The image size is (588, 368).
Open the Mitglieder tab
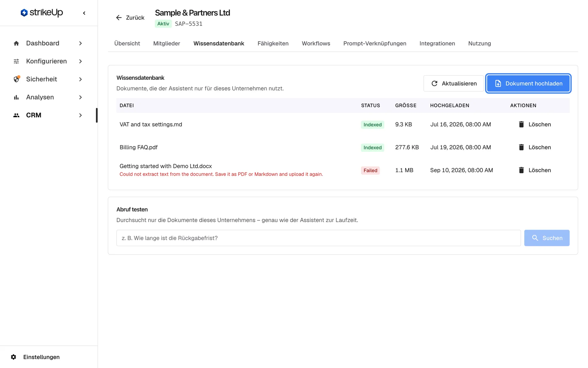tap(167, 44)
